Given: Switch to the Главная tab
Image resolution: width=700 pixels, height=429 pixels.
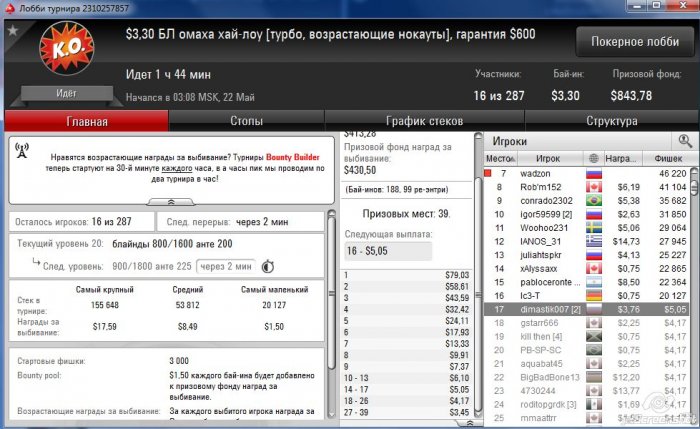Looking at the screenshot, I should 87,121.
